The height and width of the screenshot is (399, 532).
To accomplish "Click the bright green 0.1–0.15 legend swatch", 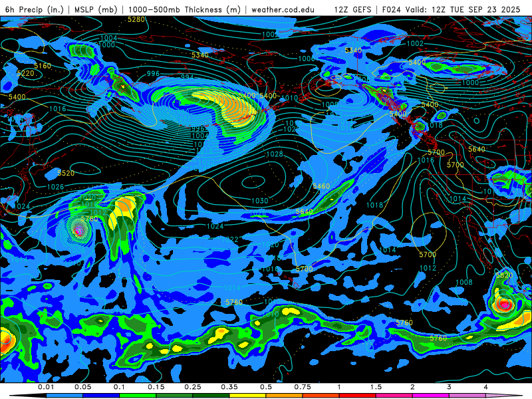I will (138, 396).
